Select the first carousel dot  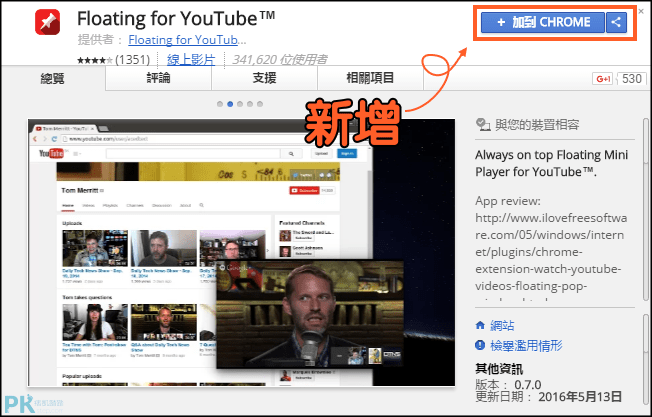[220, 104]
